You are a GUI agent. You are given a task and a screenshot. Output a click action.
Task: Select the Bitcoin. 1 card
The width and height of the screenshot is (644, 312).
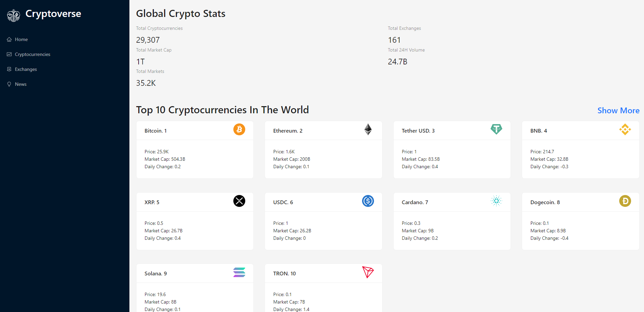click(x=195, y=149)
